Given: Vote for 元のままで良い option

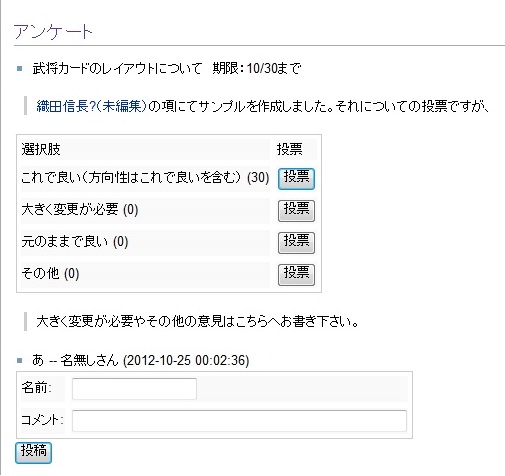Looking at the screenshot, I should point(296,243).
